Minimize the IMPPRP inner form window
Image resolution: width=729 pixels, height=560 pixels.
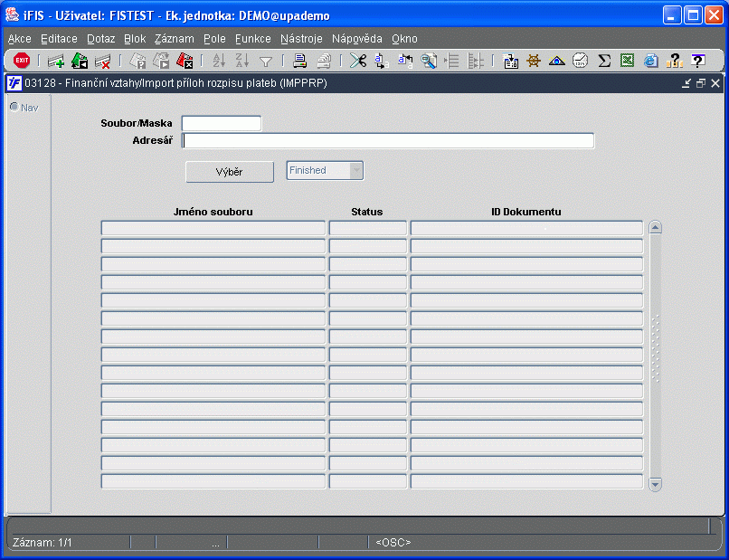tap(686, 83)
